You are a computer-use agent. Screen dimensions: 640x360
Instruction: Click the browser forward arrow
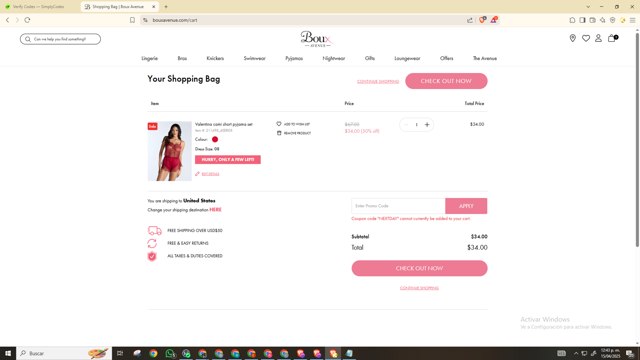17,20
